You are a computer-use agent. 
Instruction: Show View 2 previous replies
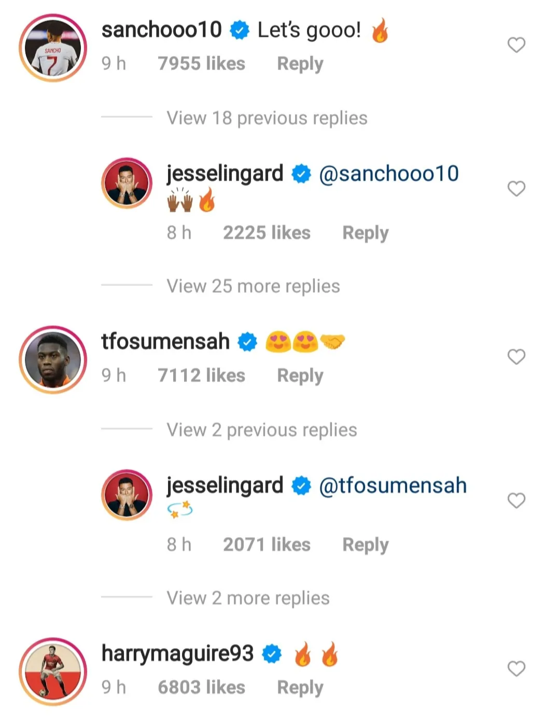click(x=261, y=430)
